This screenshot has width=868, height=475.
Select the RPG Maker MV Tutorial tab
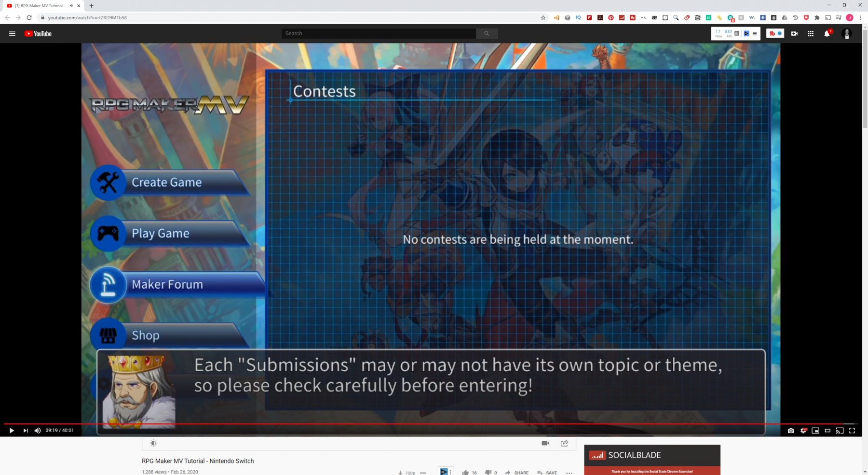click(x=42, y=6)
